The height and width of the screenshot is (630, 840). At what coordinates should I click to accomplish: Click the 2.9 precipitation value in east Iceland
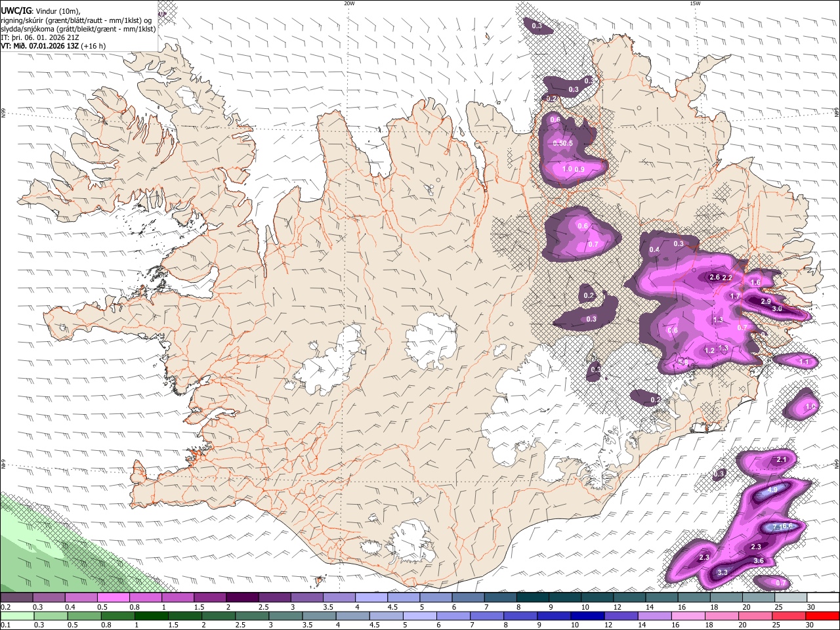pyautogui.click(x=766, y=301)
